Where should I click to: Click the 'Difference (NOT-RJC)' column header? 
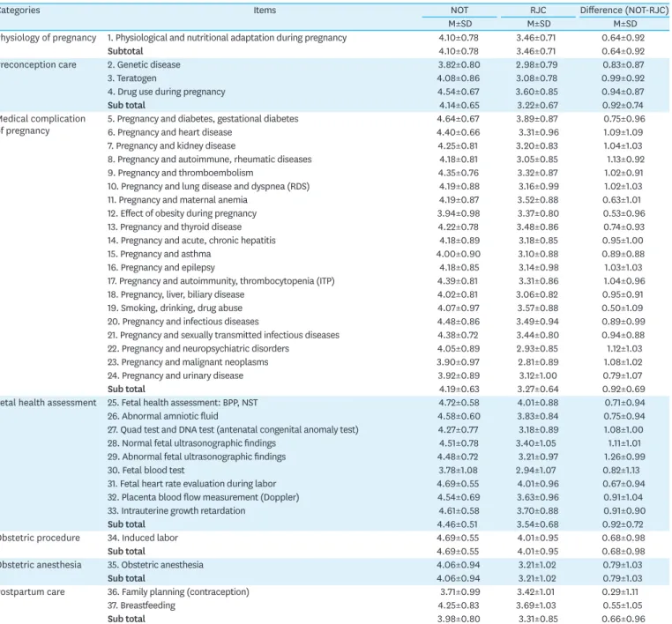(624, 11)
